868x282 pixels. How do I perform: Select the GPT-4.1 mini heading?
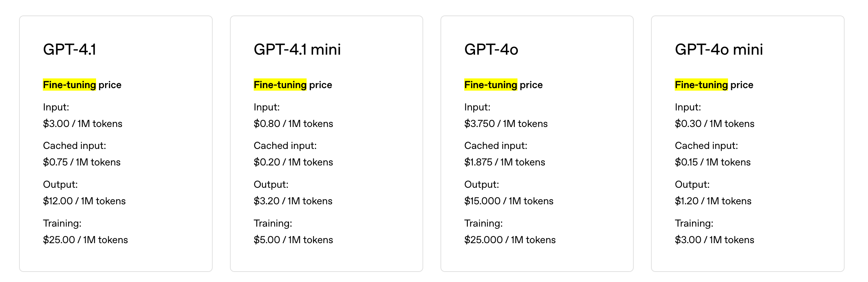[297, 49]
